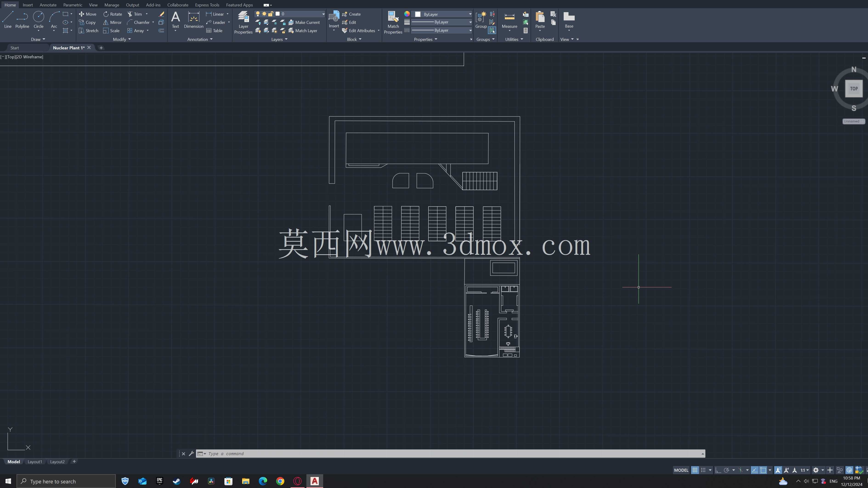Expand the Block panel
This screenshot has width=868, height=488.
354,39
